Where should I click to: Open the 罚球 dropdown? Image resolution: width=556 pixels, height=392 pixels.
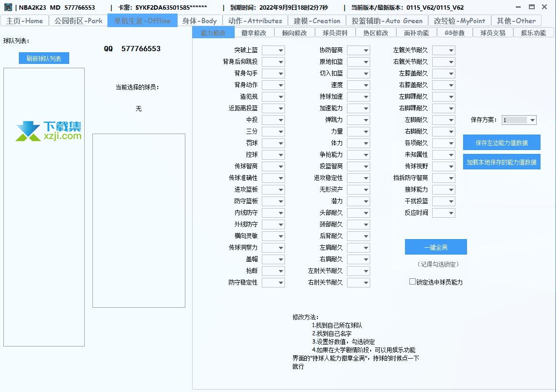(273, 143)
